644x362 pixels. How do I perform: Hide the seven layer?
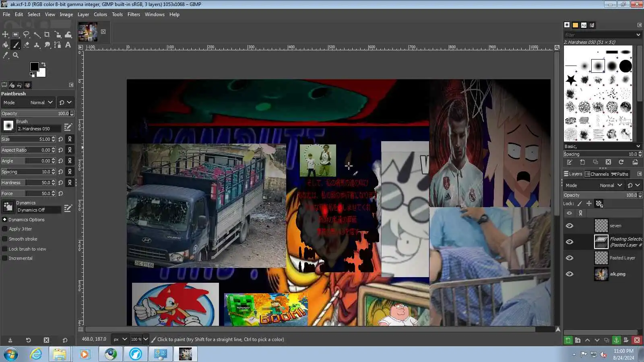click(569, 226)
